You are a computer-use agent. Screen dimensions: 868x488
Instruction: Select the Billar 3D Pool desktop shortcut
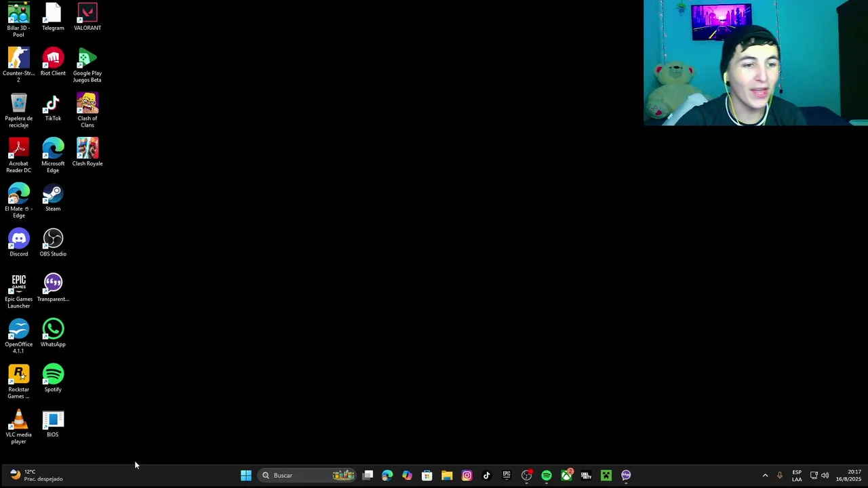click(x=18, y=20)
